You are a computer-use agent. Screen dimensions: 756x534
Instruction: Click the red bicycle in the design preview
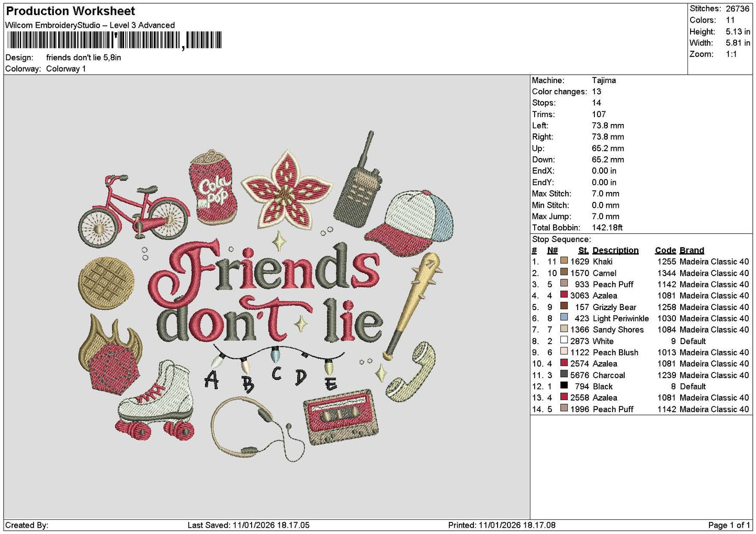click(134, 211)
